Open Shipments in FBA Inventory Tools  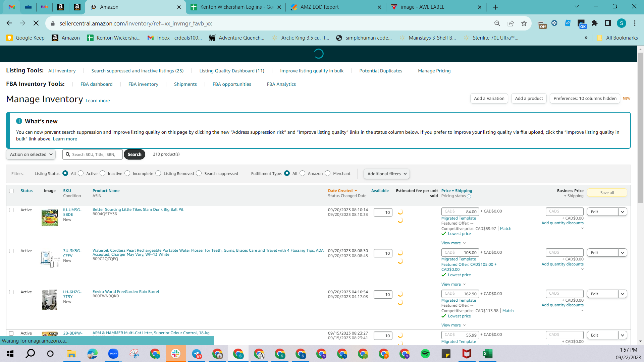[185, 84]
